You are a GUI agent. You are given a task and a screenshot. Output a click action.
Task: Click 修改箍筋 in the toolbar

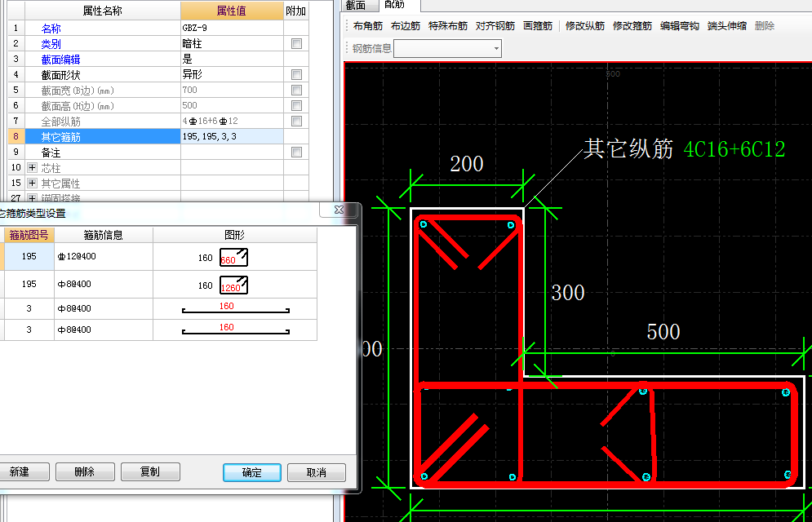coord(632,26)
